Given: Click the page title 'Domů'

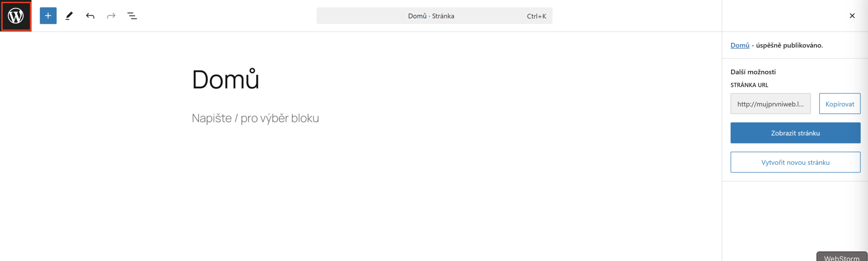Looking at the screenshot, I should (226, 79).
